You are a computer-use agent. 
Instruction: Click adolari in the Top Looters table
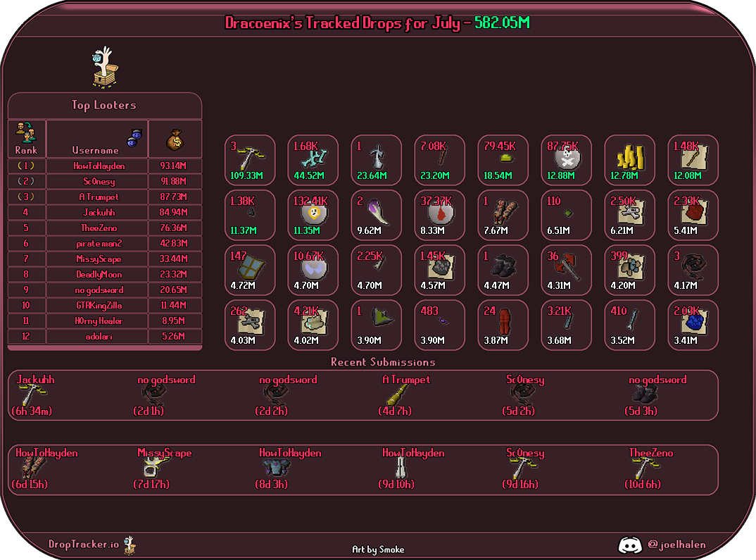pyautogui.click(x=99, y=336)
